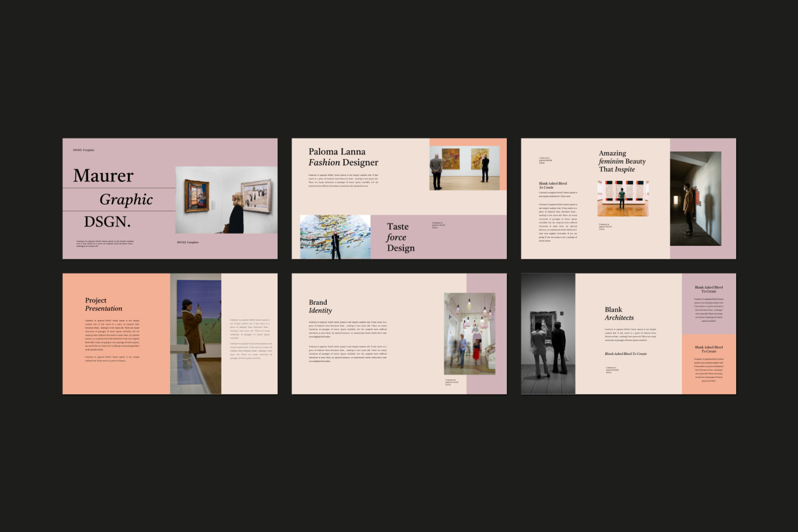Select photo of woman viewing framed paintings

(x=226, y=200)
